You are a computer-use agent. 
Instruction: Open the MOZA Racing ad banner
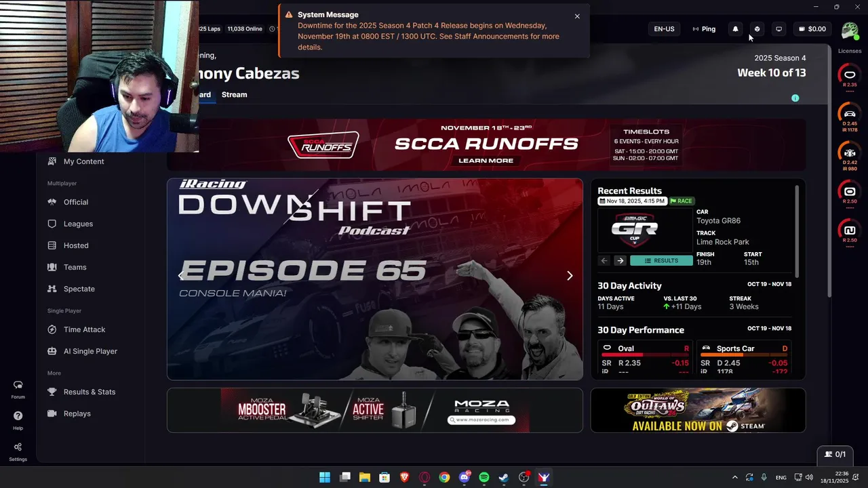[375, 410]
